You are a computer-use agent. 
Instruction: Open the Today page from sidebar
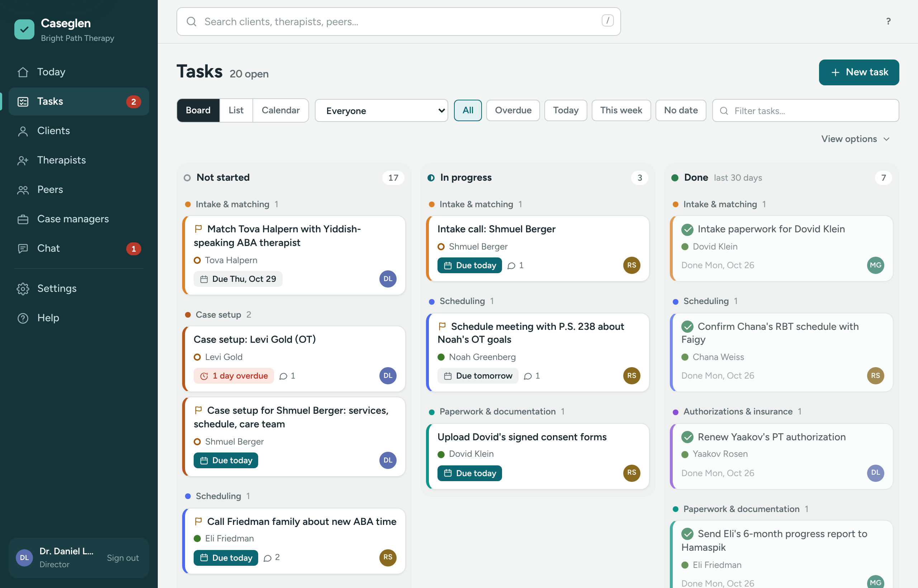[x=79, y=72]
